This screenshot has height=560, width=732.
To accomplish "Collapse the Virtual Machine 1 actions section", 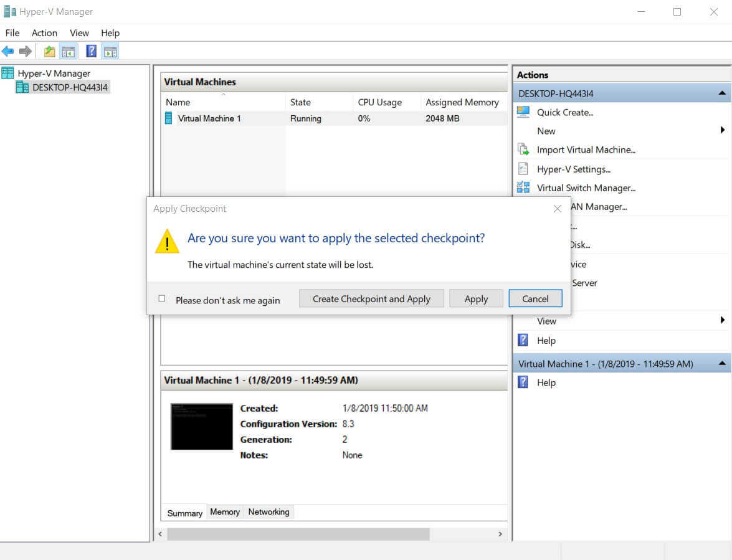I will [x=721, y=363].
